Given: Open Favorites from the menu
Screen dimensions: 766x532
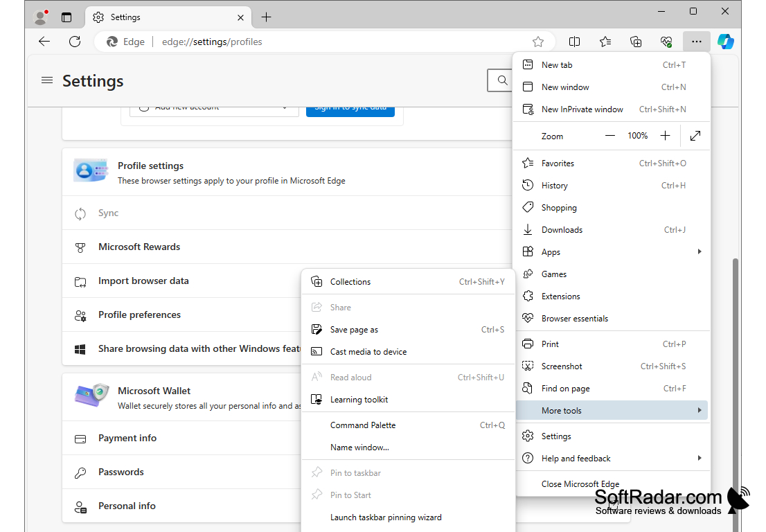Looking at the screenshot, I should click(x=612, y=163).
